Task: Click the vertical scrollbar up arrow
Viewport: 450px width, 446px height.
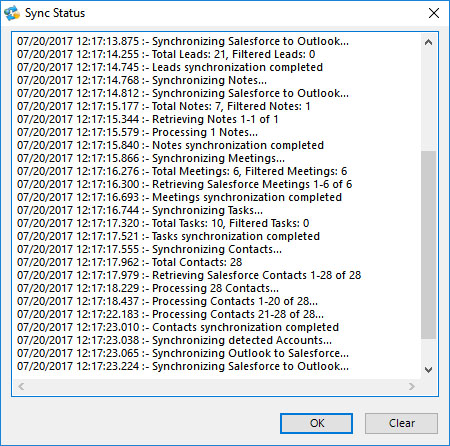Action: 429,42
